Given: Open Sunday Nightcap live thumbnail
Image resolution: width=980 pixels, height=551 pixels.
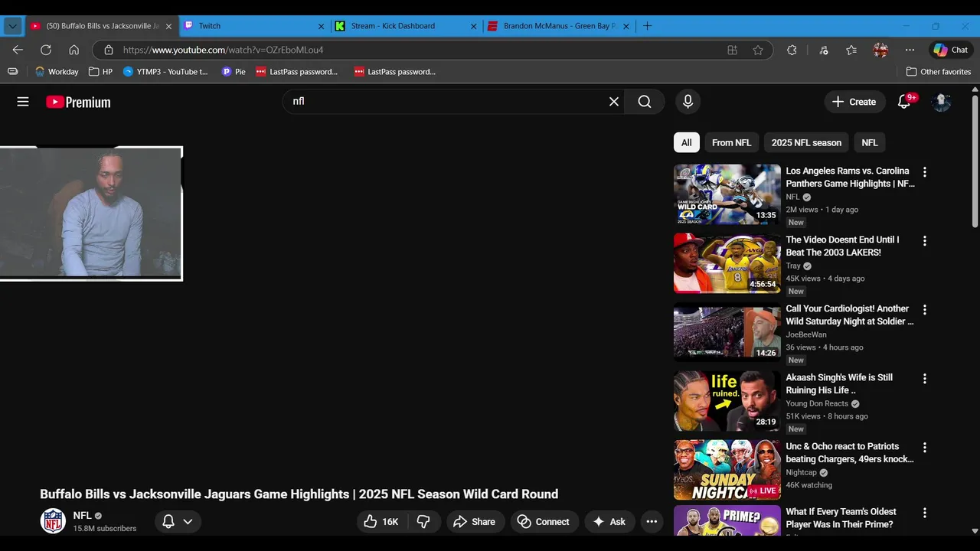Looking at the screenshot, I should 727,470.
